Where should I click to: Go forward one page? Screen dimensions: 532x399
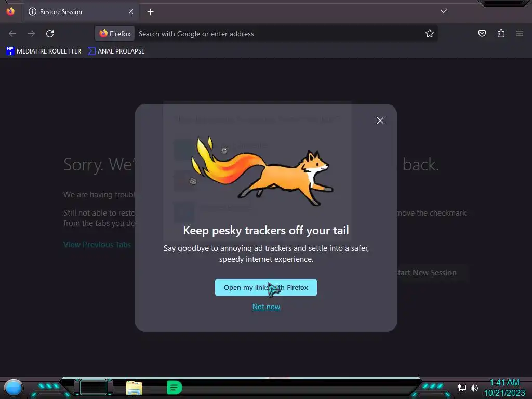click(x=31, y=34)
